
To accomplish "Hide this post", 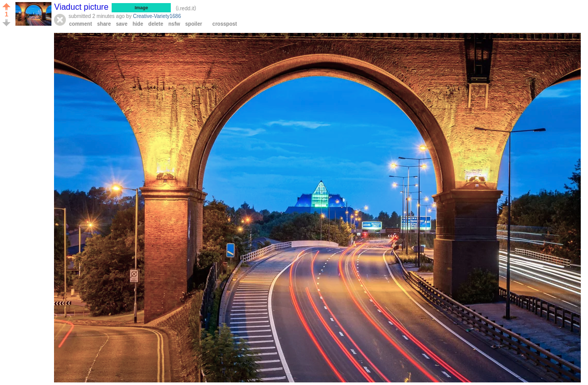I will tap(138, 24).
